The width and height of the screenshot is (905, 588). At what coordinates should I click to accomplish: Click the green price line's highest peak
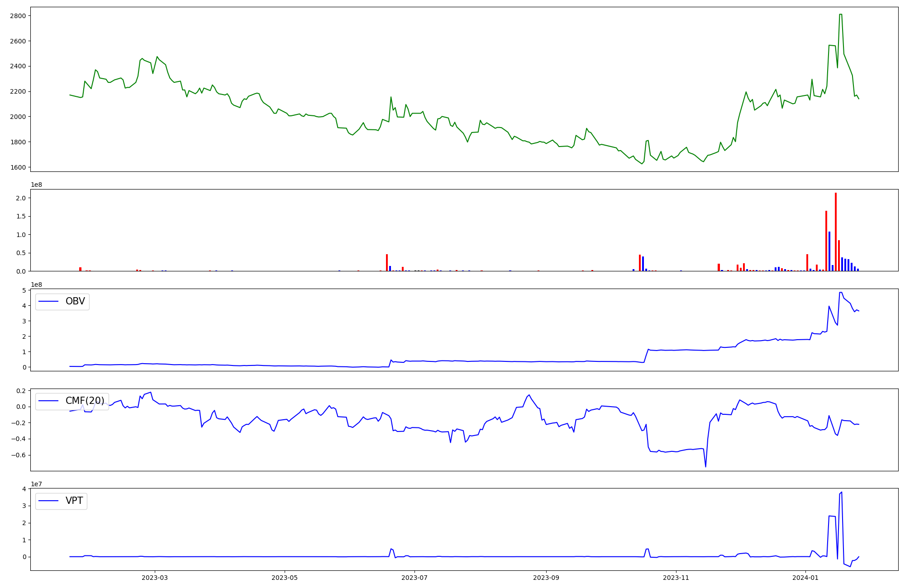[840, 14]
